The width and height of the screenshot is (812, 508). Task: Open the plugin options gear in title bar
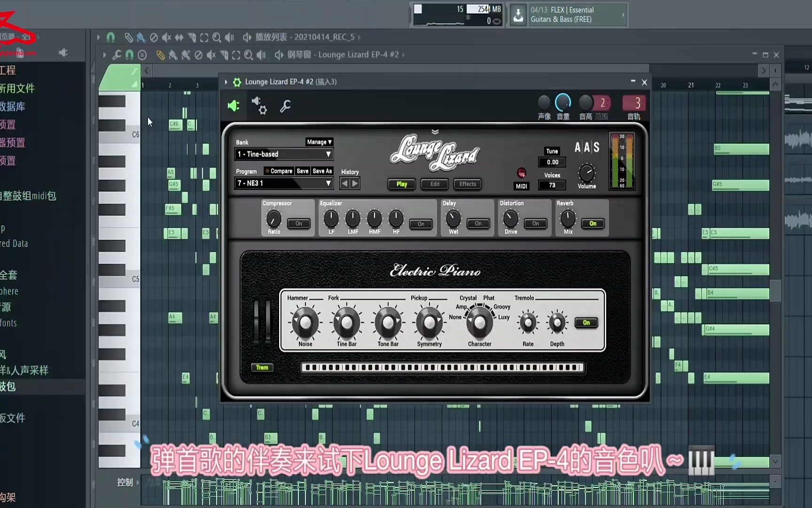point(237,82)
